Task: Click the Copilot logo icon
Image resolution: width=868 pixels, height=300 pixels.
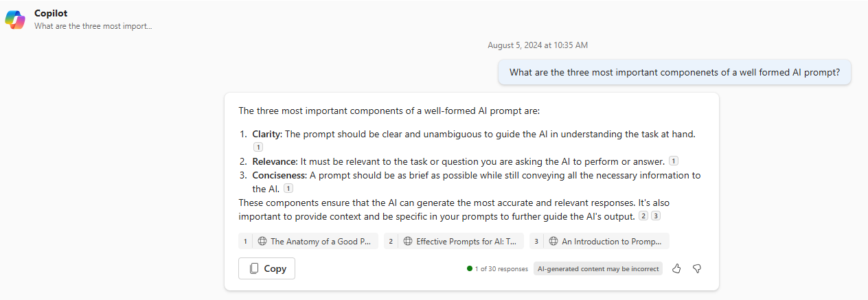Action: tap(15, 20)
